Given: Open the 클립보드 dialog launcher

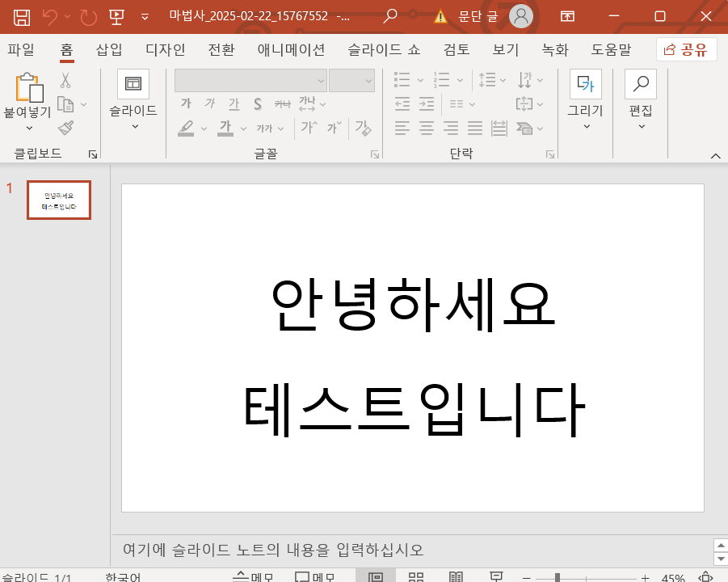Looking at the screenshot, I should click(x=93, y=154).
